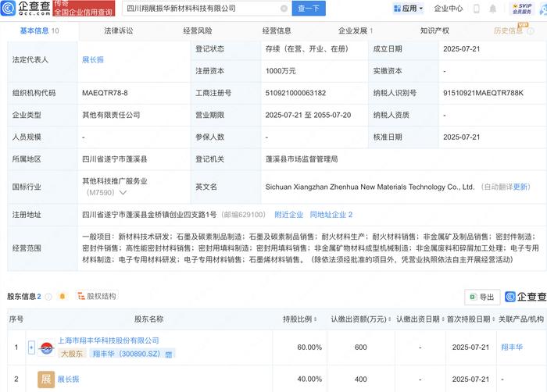Open the mobile phone icon in header

click(x=476, y=9)
